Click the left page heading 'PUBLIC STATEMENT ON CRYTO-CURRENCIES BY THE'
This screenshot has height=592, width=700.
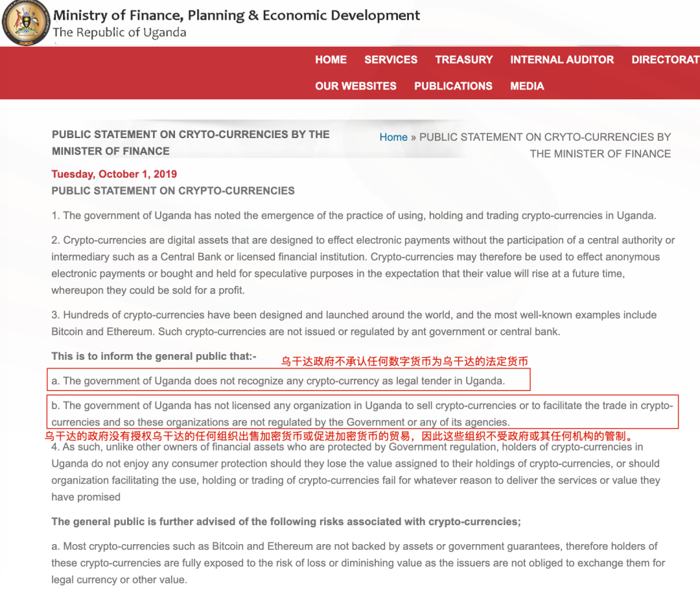(191, 134)
